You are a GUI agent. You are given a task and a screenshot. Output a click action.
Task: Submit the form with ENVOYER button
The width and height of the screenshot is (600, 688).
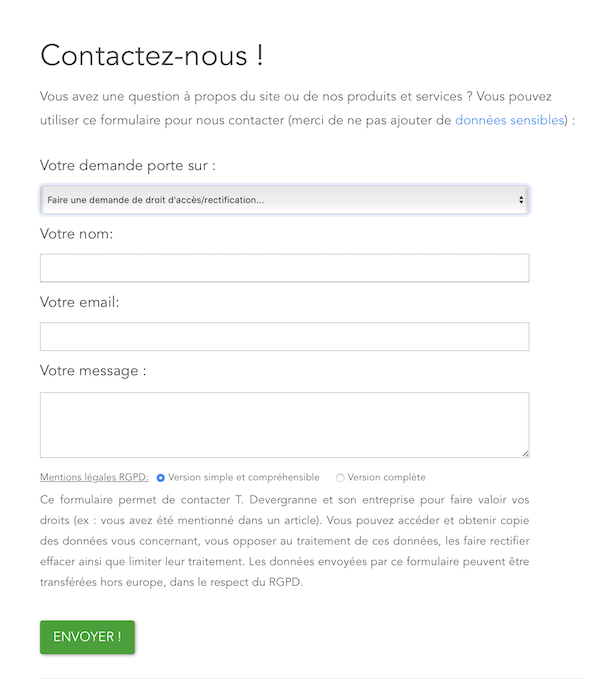click(87, 637)
